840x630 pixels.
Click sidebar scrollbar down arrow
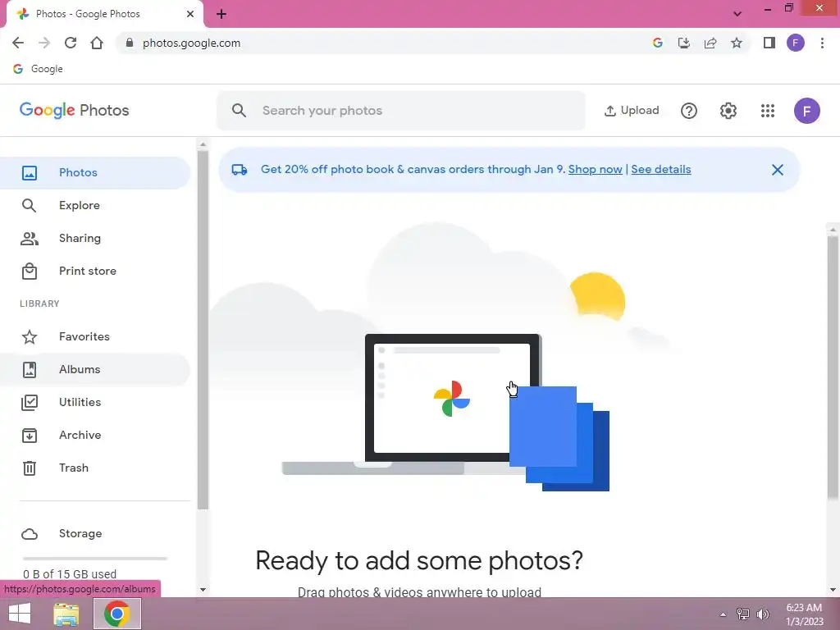pos(203,590)
